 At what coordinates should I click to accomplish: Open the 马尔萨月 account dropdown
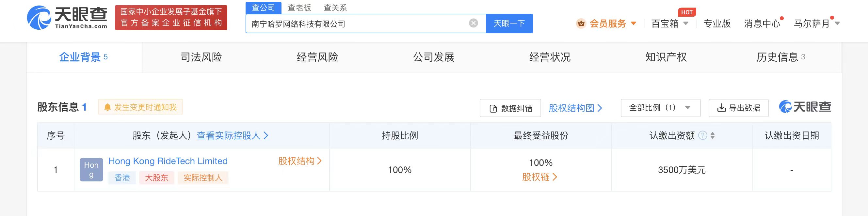[837, 23]
